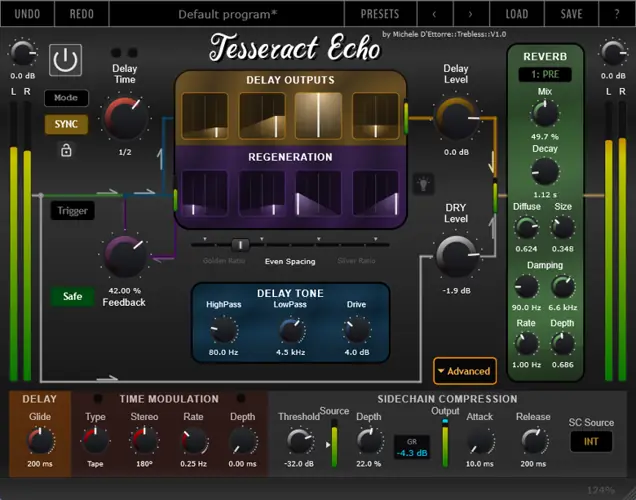
Task: Click the Damping 6.6 kHz knob
Action: pos(563,287)
